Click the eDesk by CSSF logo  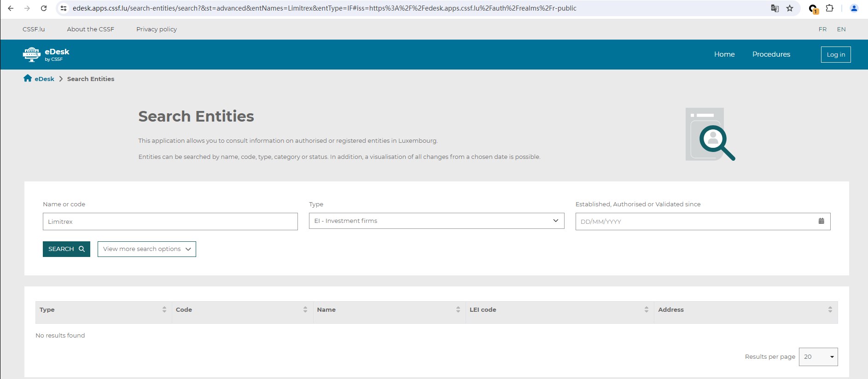pyautogui.click(x=46, y=54)
